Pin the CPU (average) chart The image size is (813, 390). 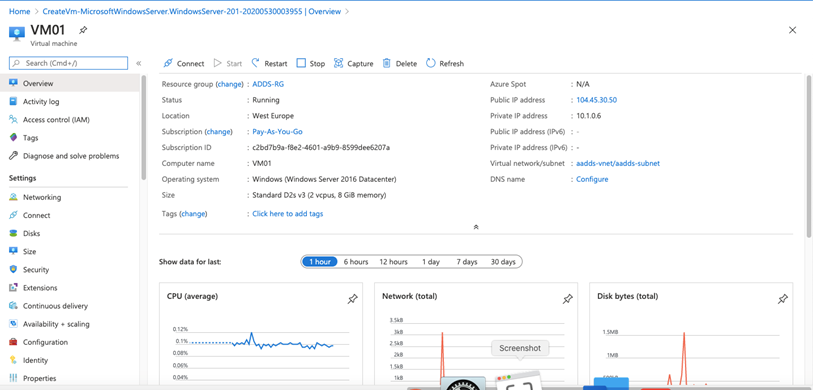tap(353, 299)
